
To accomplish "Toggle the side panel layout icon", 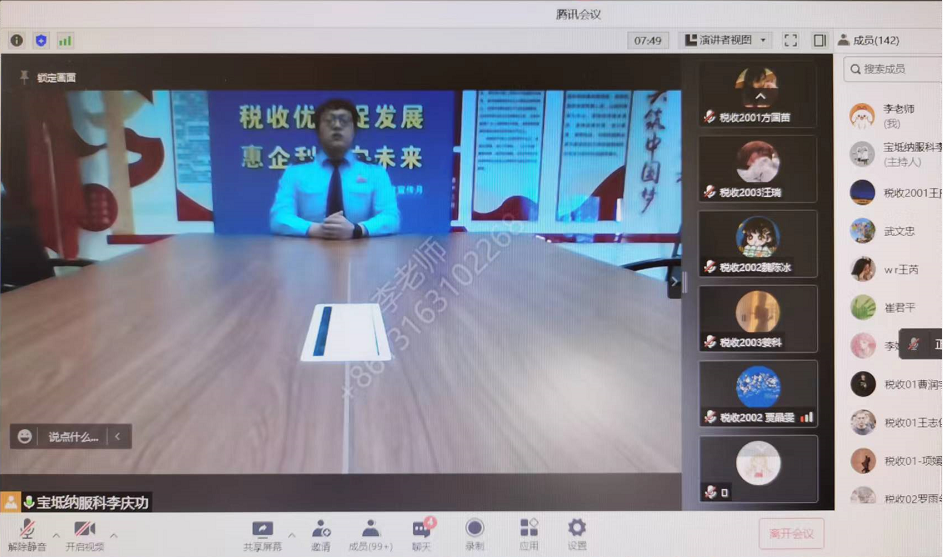I will 819,41.
